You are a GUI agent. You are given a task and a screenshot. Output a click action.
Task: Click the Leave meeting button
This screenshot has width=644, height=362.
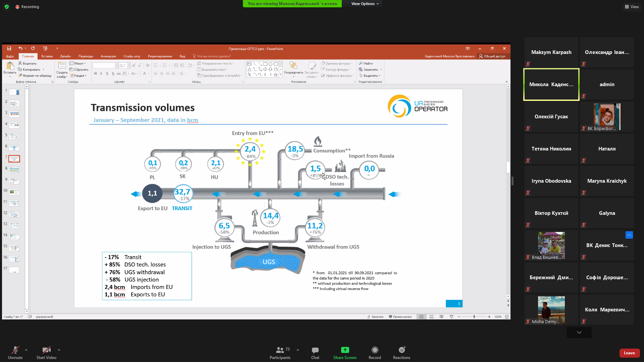[x=629, y=353]
